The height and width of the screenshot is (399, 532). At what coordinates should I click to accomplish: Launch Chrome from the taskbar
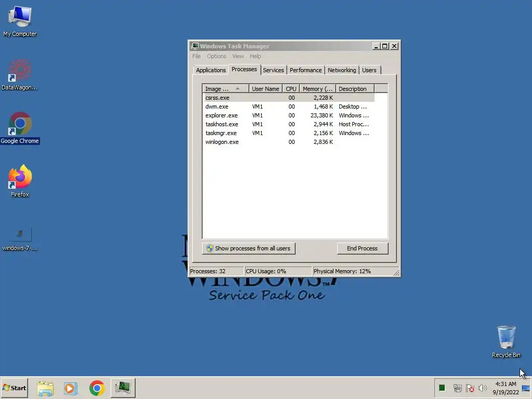click(x=97, y=388)
